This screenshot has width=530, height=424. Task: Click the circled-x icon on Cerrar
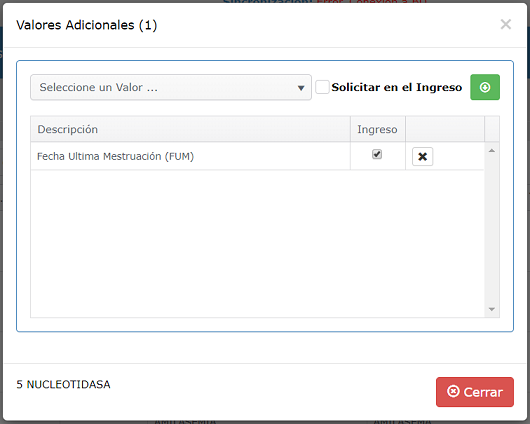pos(453,392)
